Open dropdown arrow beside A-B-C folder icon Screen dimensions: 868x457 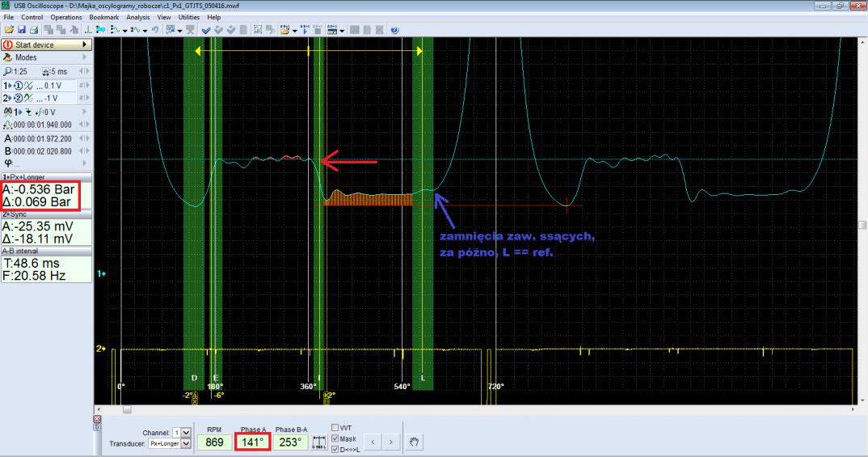pyautogui.click(x=294, y=31)
